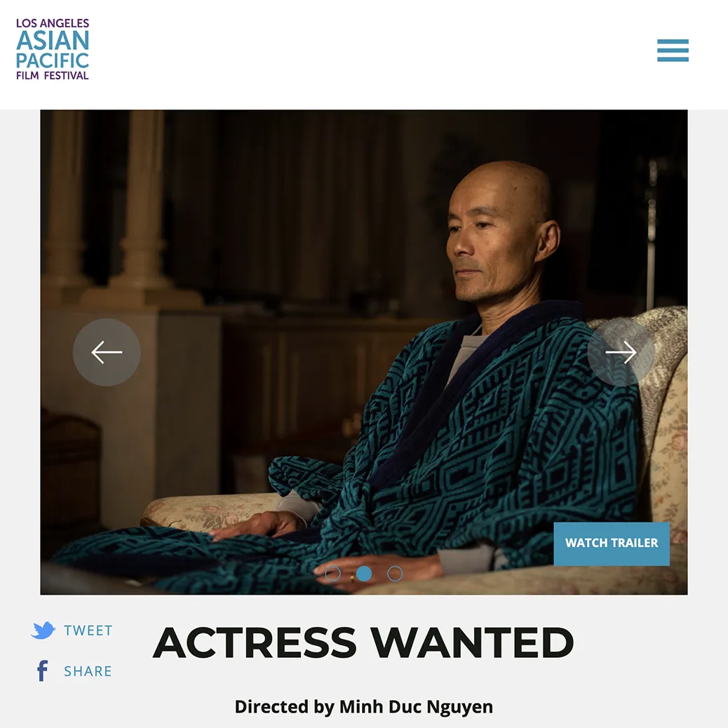Open the Los Angeles Asian Pacific Film Festival logo
The image size is (728, 728).
pos(53,49)
